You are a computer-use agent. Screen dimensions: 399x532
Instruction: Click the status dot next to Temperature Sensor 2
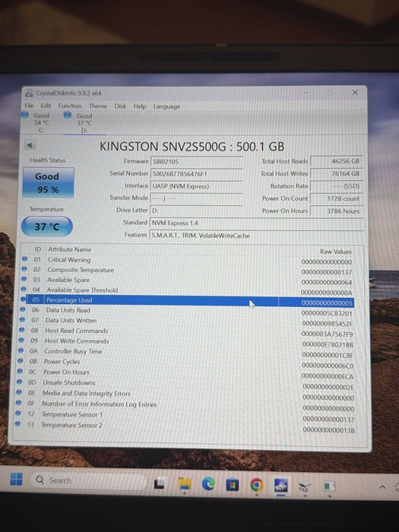[x=18, y=423]
